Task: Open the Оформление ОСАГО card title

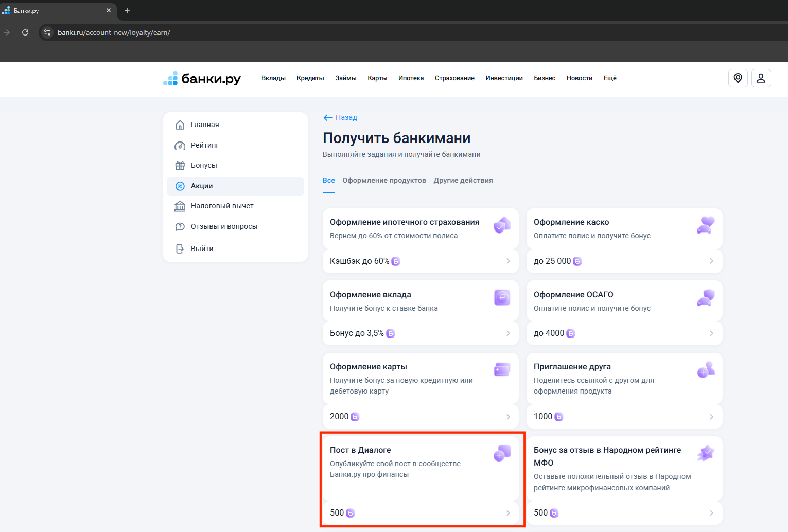Action: pos(573,295)
